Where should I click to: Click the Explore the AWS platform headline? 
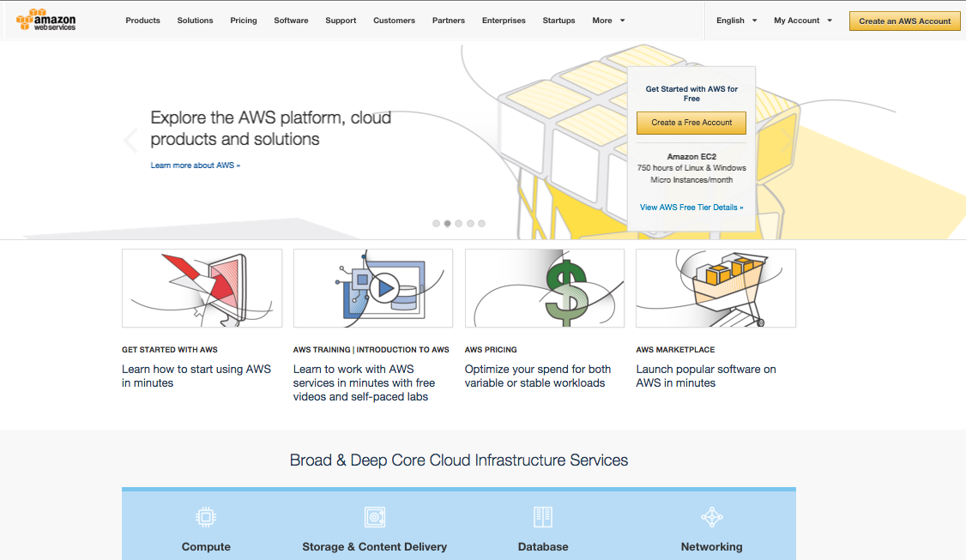click(x=270, y=128)
